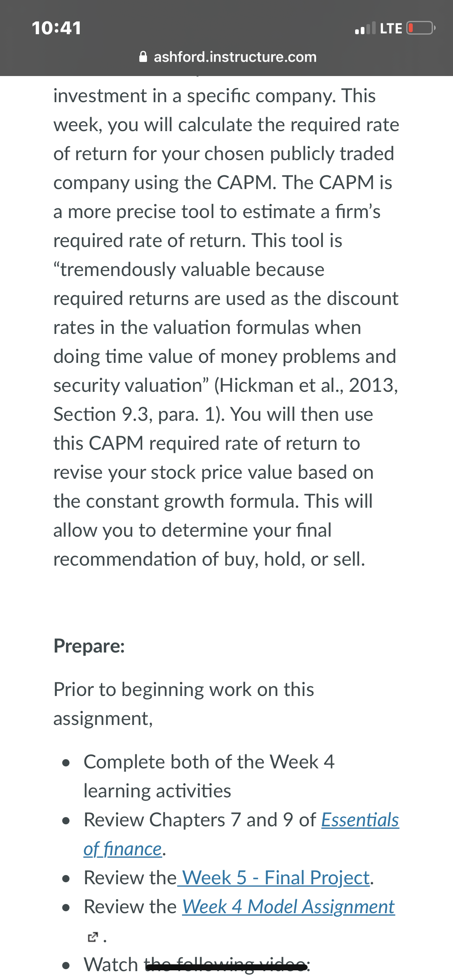Tap the low battery indicator icon

click(421, 28)
